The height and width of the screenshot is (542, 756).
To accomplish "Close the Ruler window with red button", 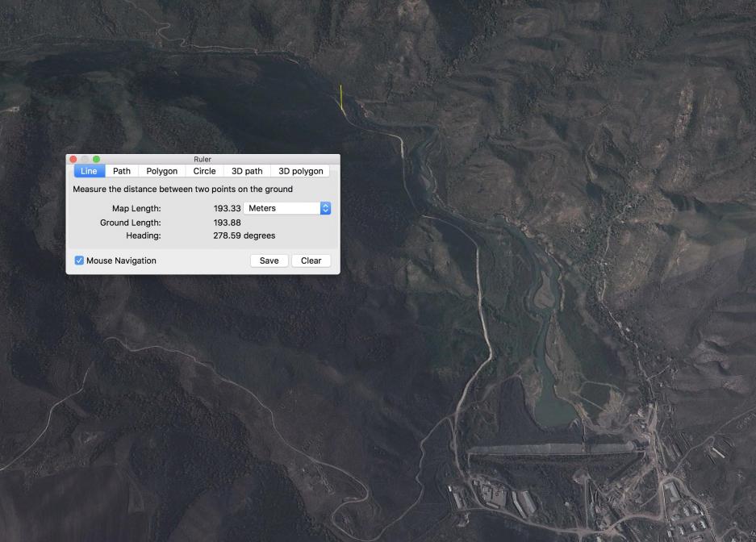I will pyautogui.click(x=73, y=160).
